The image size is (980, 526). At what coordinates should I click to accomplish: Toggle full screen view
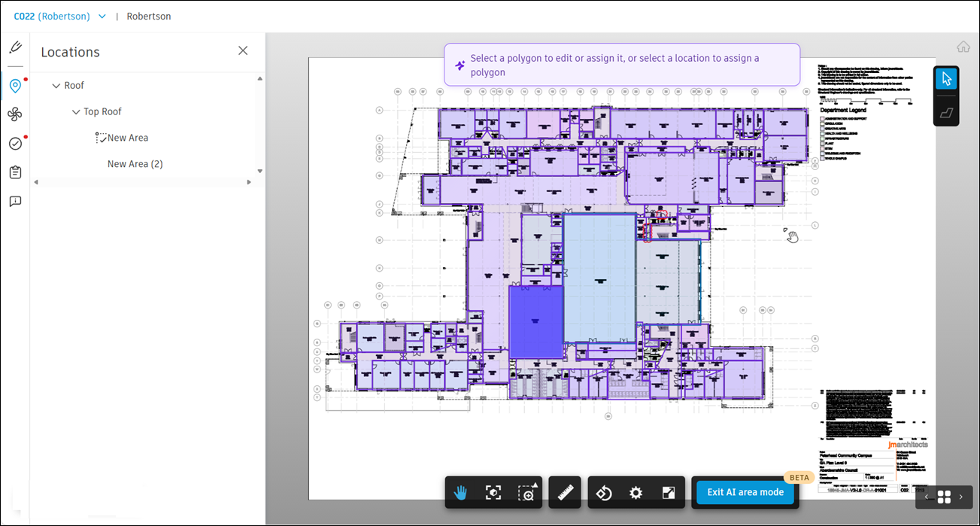coord(669,493)
